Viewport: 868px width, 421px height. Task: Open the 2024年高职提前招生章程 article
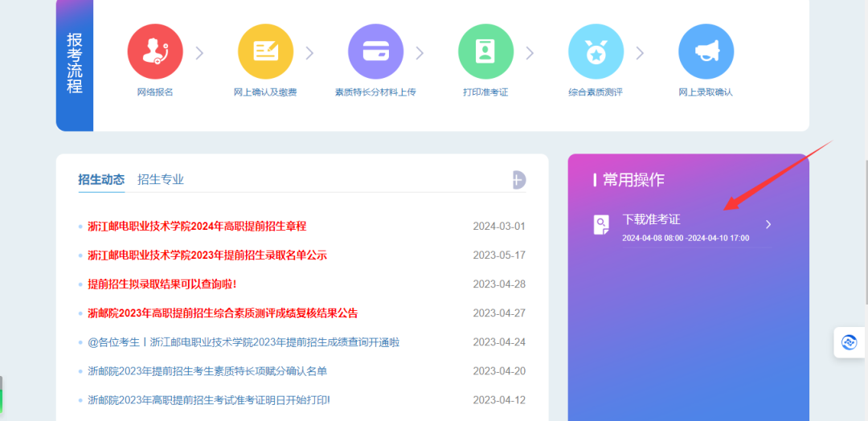197,227
